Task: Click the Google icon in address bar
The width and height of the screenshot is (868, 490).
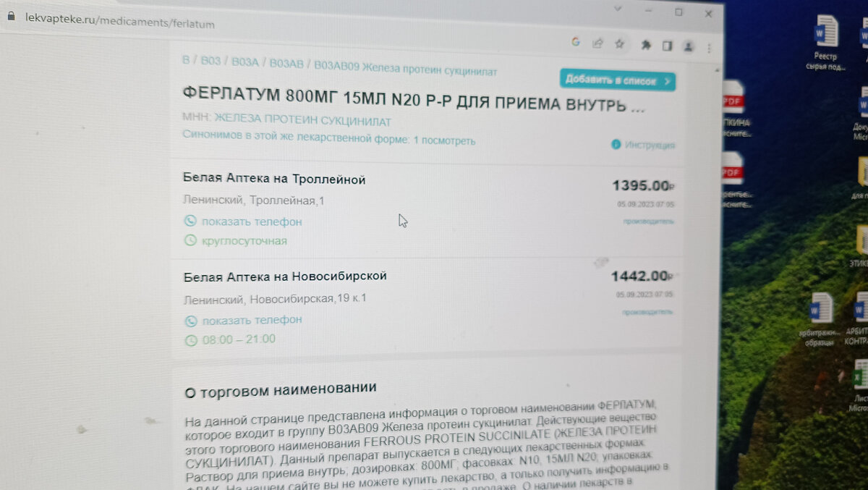Action: pyautogui.click(x=576, y=42)
